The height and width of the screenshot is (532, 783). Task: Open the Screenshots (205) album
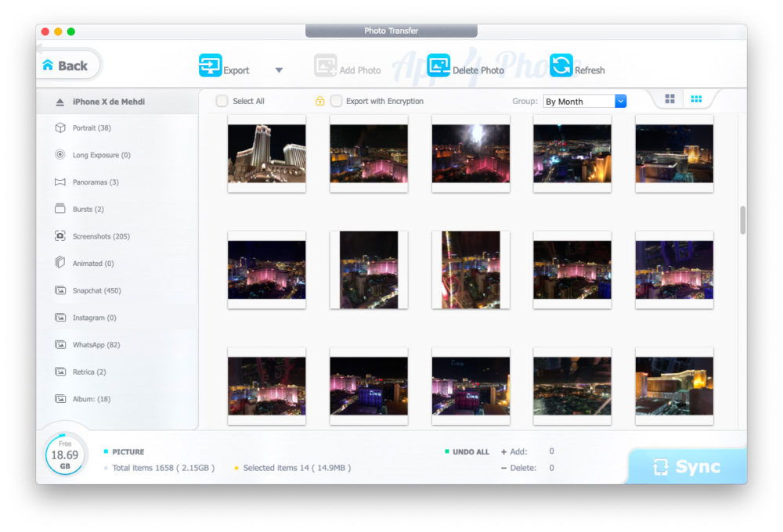(x=100, y=236)
